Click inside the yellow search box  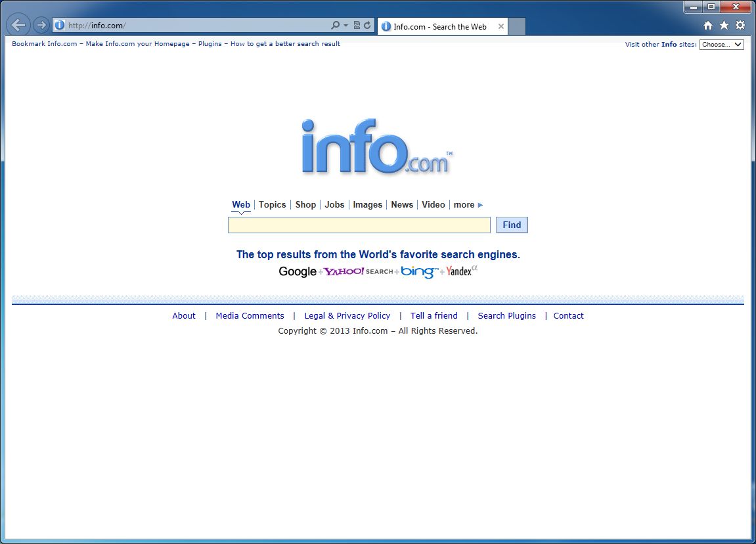tap(359, 225)
